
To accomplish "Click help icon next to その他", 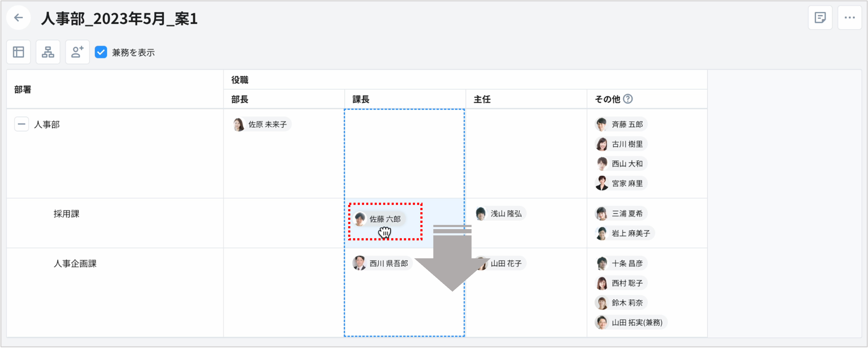I will (x=628, y=99).
